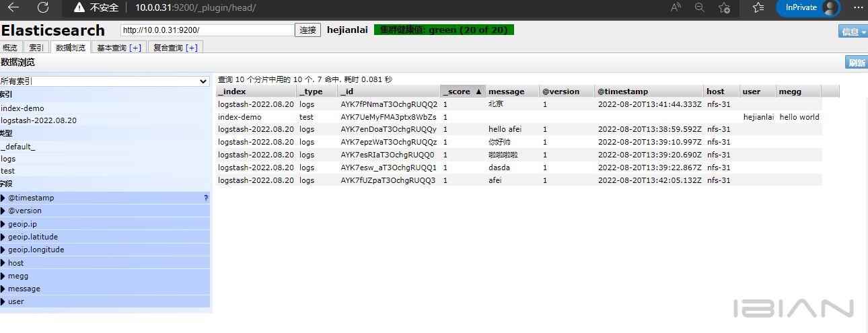Click the zoom out magnifier icon
The width and height of the screenshot is (868, 333).
[700, 7]
